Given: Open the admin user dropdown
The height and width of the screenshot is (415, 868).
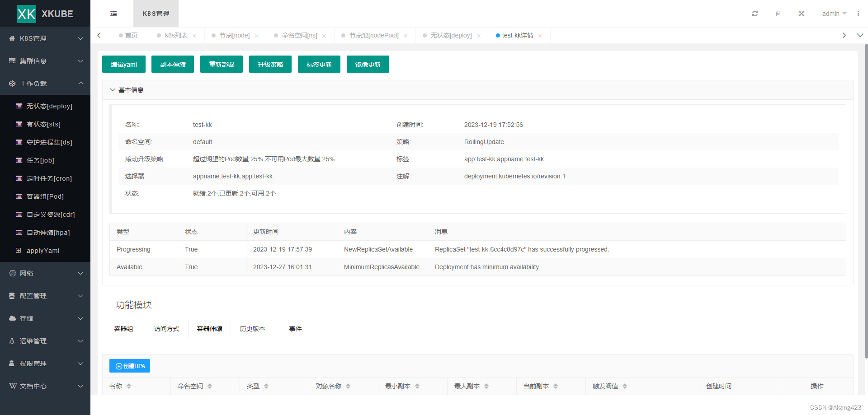Looking at the screenshot, I should (834, 14).
